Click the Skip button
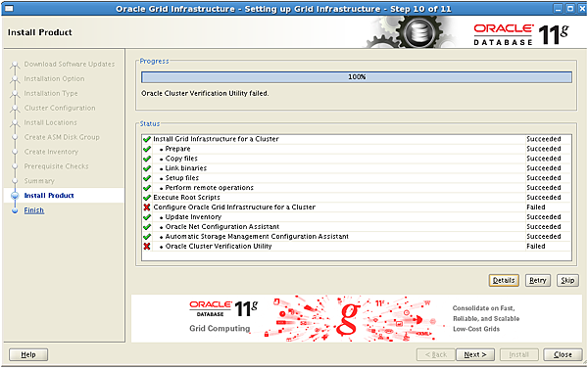 click(x=567, y=280)
